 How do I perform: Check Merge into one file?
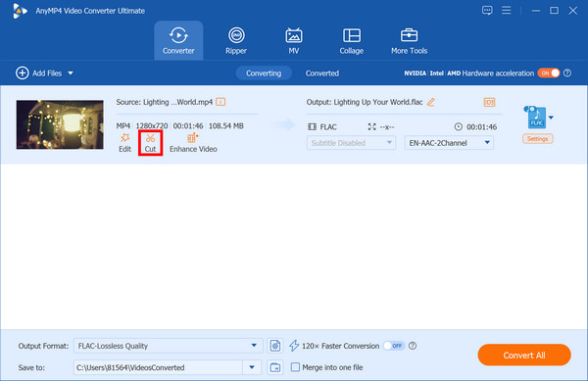296,367
